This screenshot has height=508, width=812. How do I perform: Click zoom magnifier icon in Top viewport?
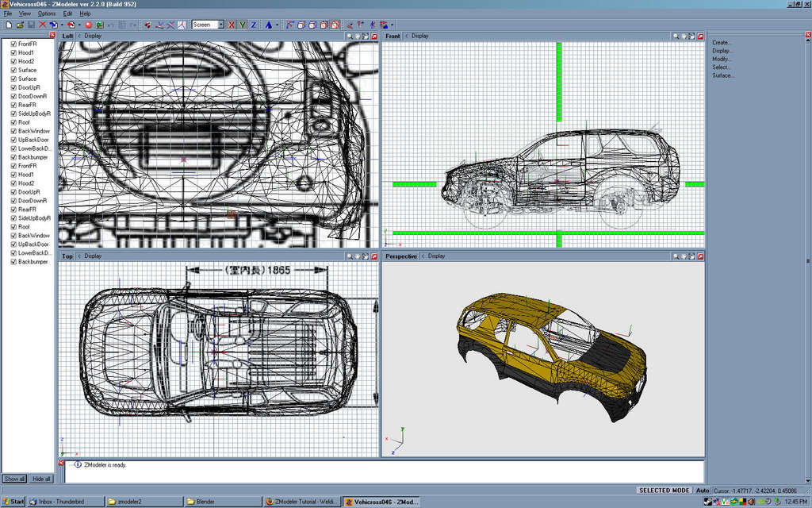(x=350, y=256)
